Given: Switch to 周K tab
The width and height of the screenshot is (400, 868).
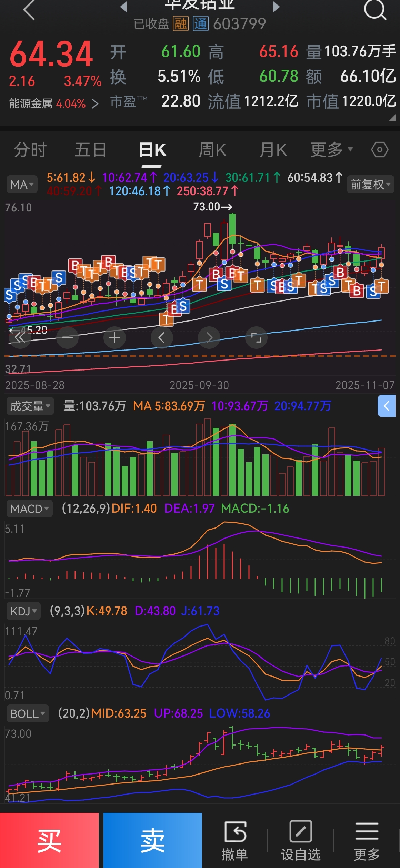Looking at the screenshot, I should coord(212,150).
